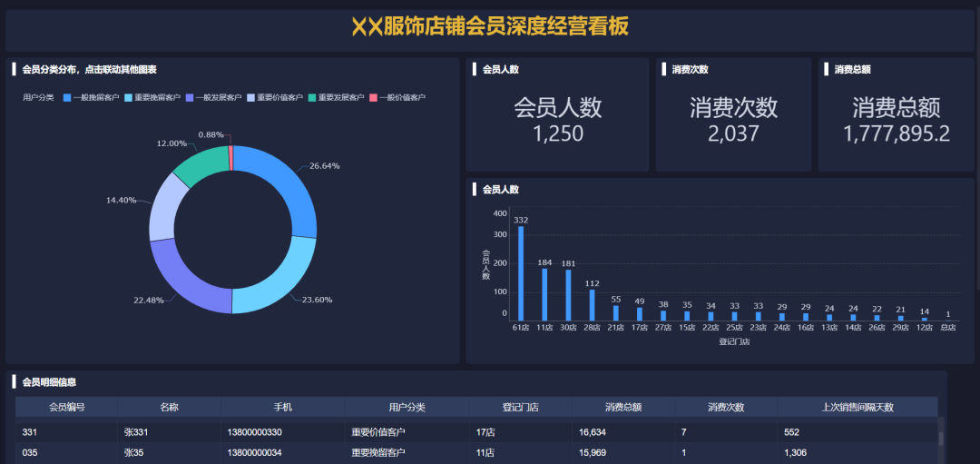Toggle the 重要价值客户 legend entry in the chart legend

[x=275, y=97]
